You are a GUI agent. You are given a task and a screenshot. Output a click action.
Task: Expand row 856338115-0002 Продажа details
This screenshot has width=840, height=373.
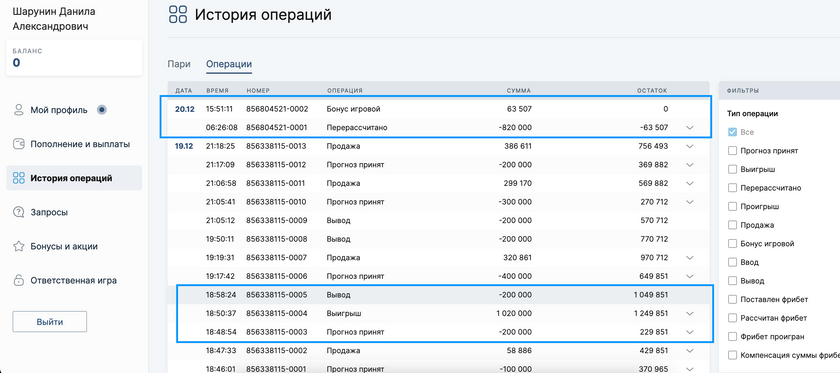pos(689,350)
